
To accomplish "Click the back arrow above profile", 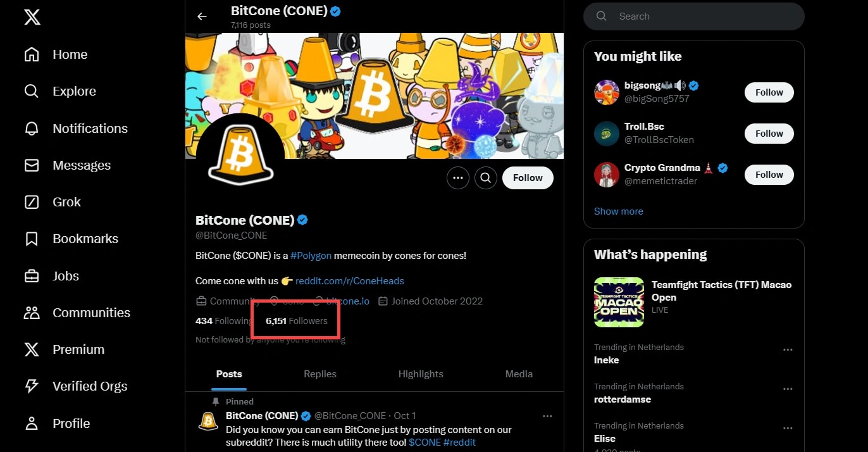I will (x=202, y=16).
